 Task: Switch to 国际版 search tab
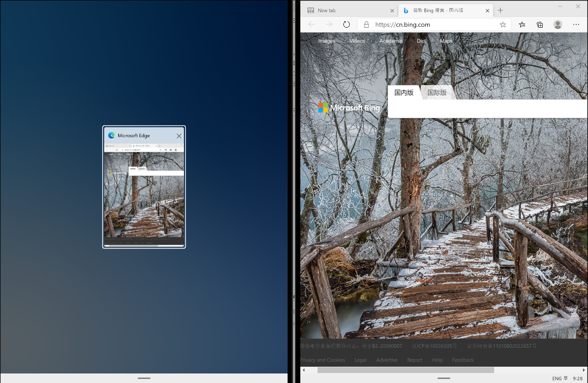[437, 92]
